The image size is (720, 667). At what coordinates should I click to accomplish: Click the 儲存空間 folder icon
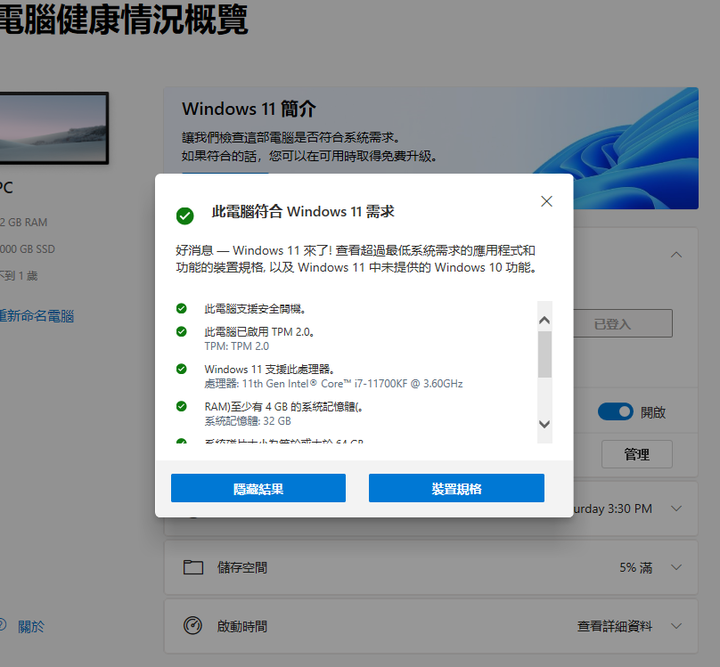pos(193,567)
